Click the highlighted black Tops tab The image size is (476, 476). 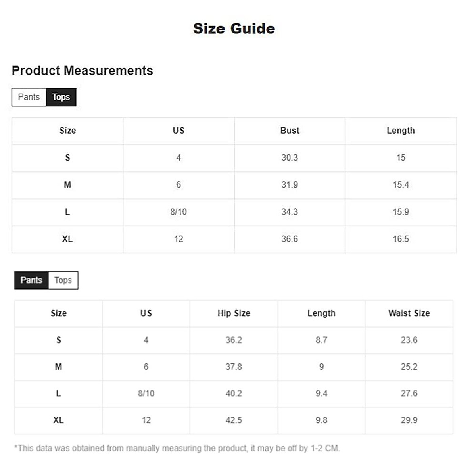coord(61,97)
